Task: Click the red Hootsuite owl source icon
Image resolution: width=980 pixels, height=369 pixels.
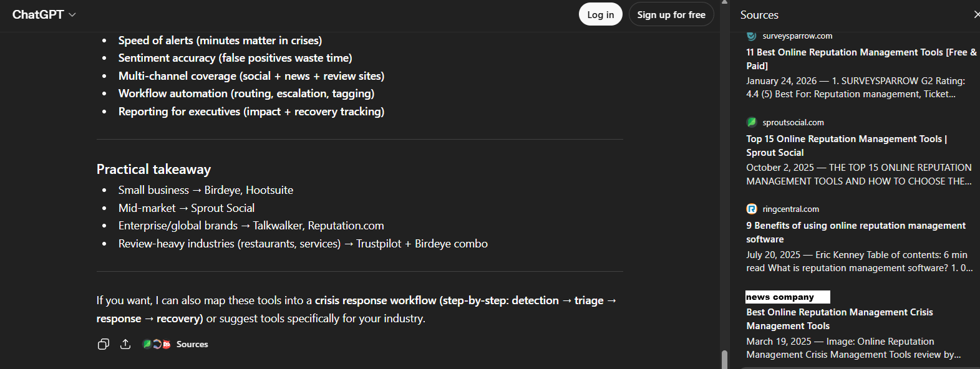Action: (167, 344)
